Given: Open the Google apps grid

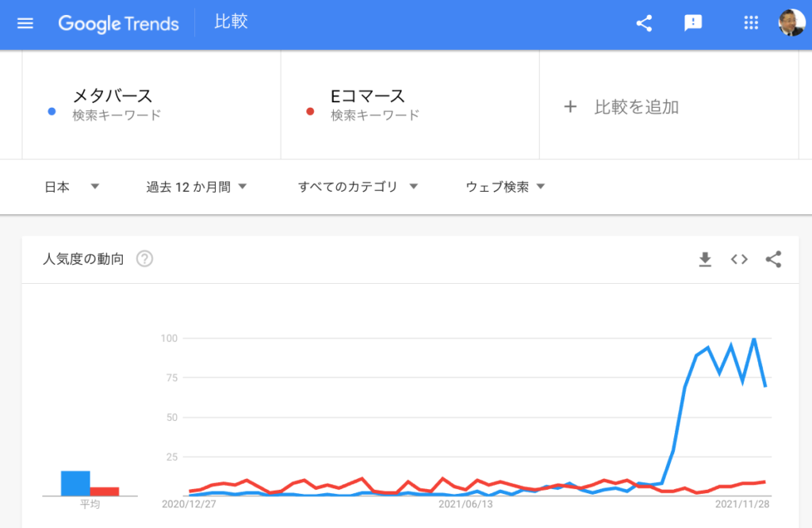Looking at the screenshot, I should click(x=751, y=23).
